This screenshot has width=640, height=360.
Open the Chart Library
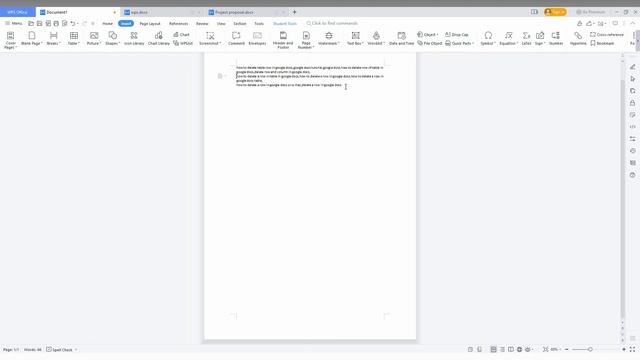click(x=159, y=38)
